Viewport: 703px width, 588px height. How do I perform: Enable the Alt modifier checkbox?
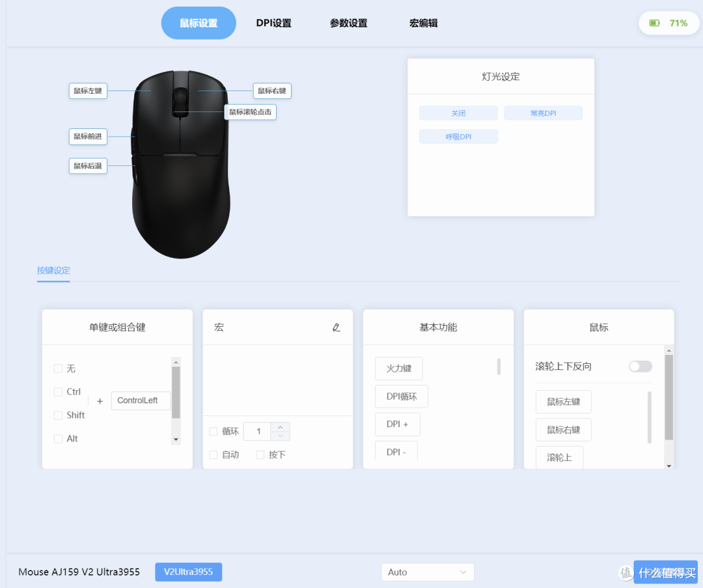[x=58, y=439]
